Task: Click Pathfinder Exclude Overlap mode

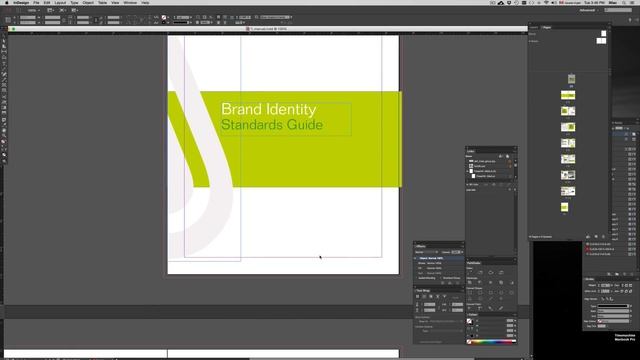Action: tap(501, 282)
